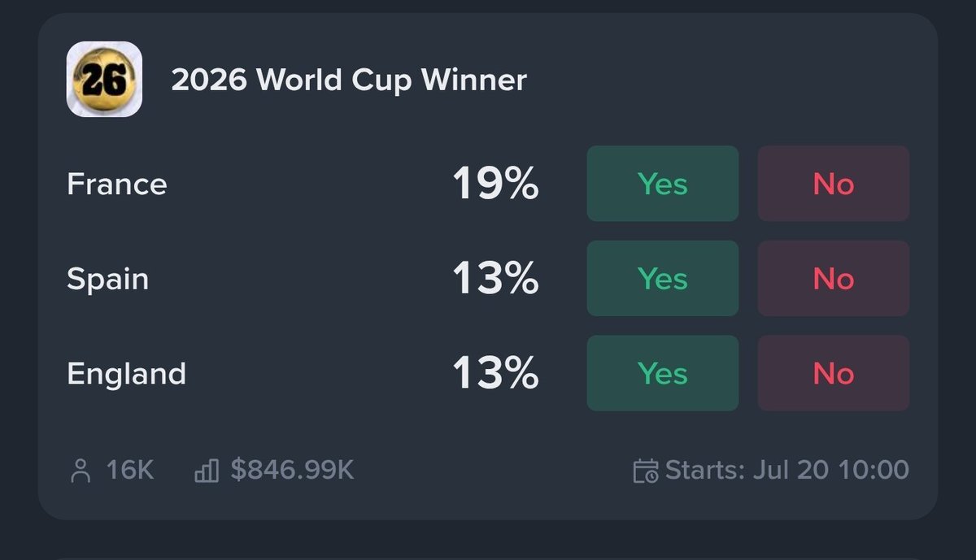
Task: Buy No for France
Action: pyautogui.click(x=834, y=184)
